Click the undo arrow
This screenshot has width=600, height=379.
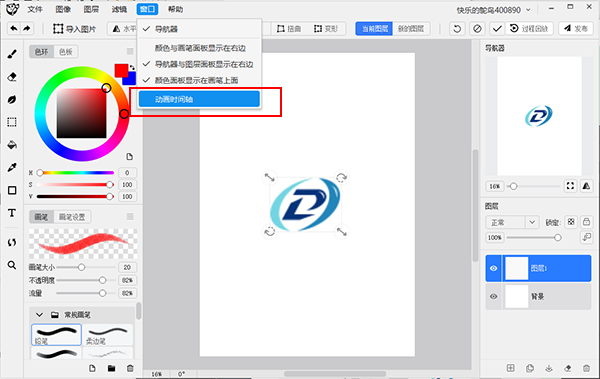point(14,28)
